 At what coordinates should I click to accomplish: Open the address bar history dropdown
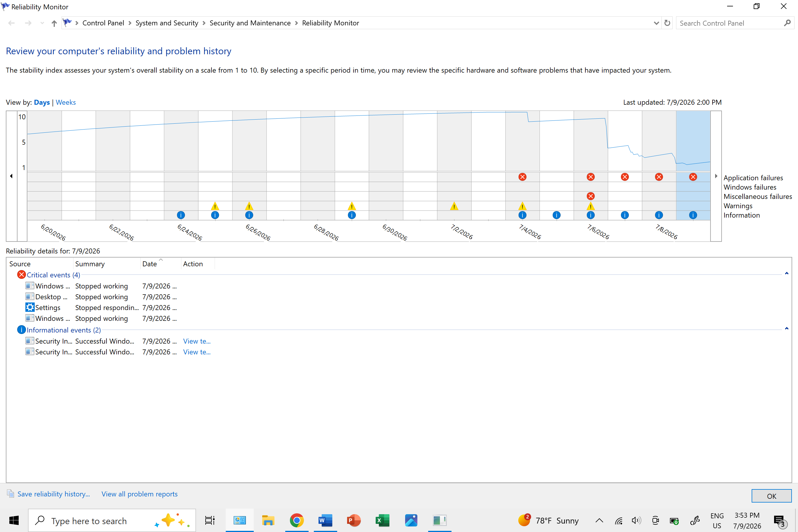pyautogui.click(x=656, y=23)
